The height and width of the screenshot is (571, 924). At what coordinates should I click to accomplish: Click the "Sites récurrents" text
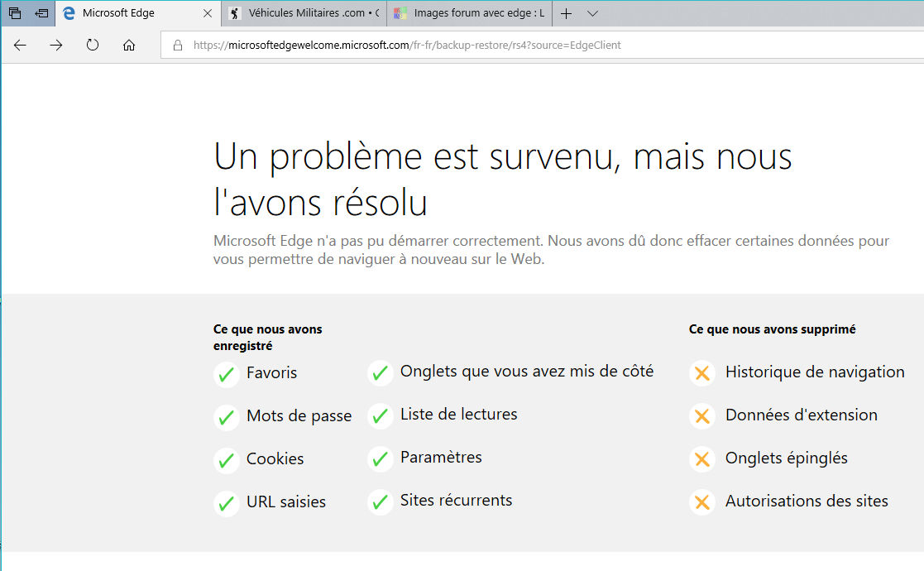[x=456, y=501]
